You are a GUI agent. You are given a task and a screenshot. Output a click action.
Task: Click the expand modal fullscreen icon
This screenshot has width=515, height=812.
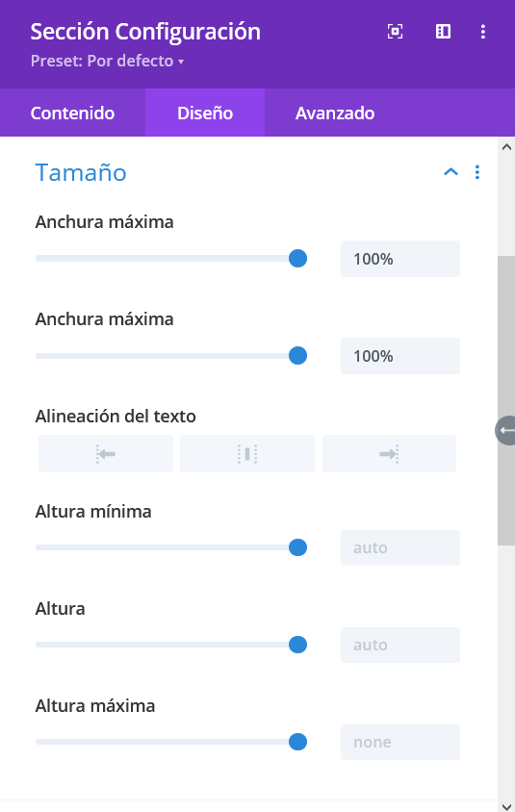tap(395, 32)
